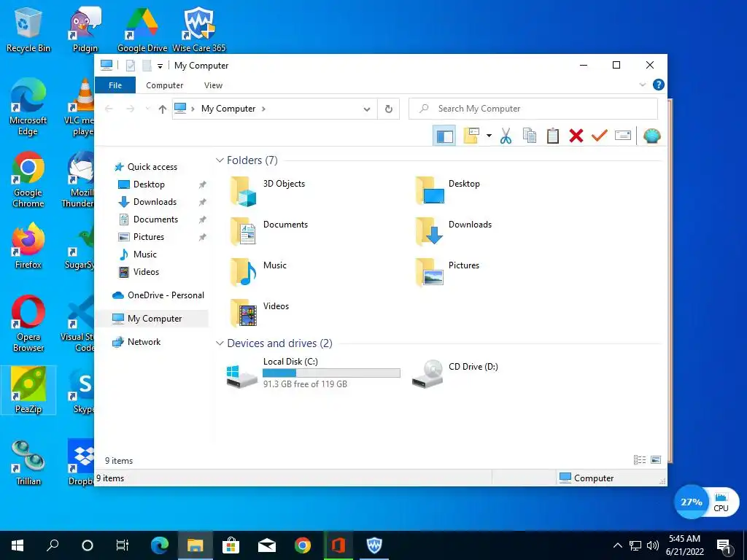The image size is (747, 560).
Task: Open the Computer ribbon tab
Action: click(164, 85)
